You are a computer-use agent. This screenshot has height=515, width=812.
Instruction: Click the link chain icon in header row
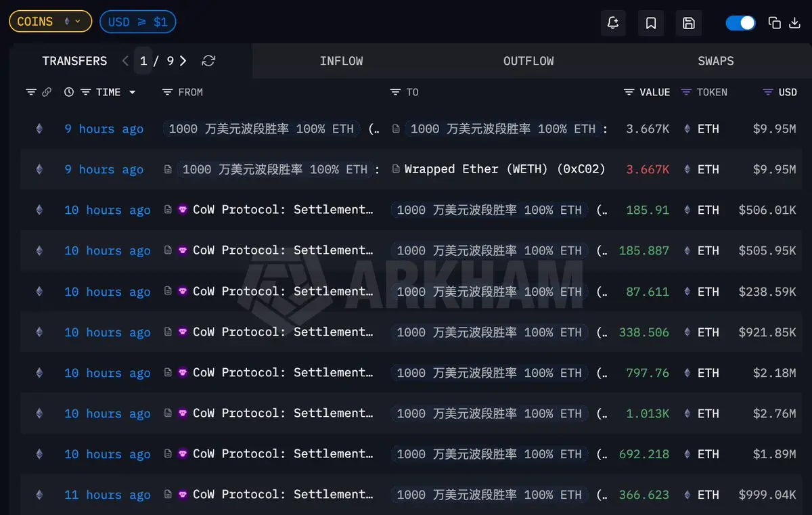(47, 92)
